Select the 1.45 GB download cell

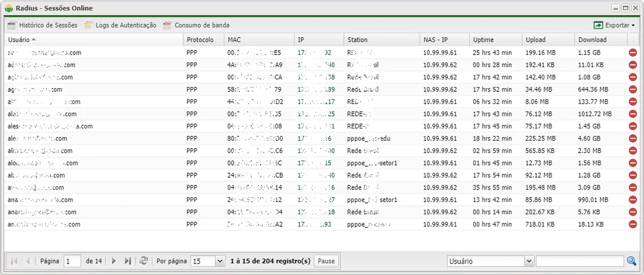point(601,127)
